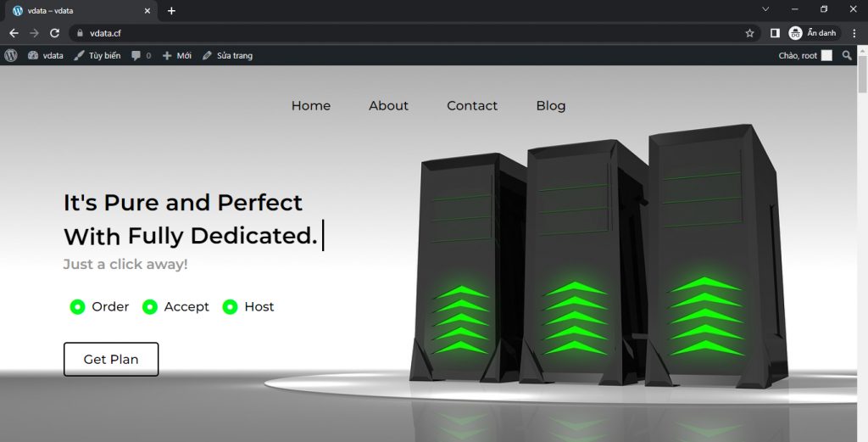This screenshot has width=868, height=442.
Task: Select the Accept green radio indicator
Action: 150,307
